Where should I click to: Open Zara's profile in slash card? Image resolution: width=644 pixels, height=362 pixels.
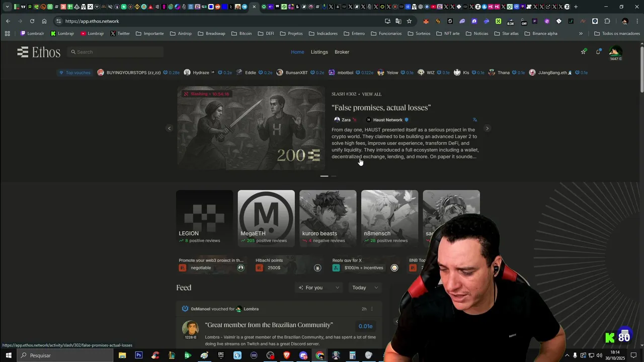[x=346, y=120]
